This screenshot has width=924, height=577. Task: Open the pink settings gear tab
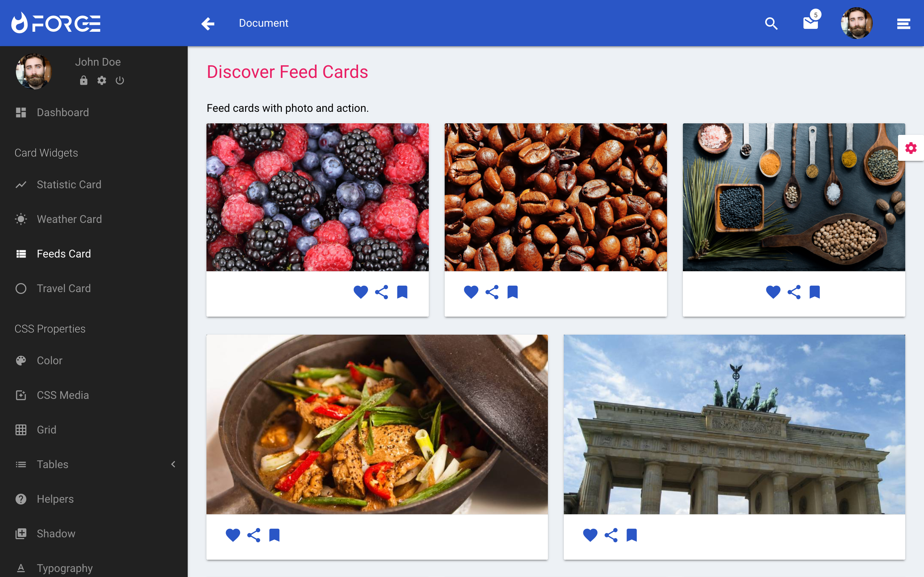pyautogui.click(x=911, y=148)
